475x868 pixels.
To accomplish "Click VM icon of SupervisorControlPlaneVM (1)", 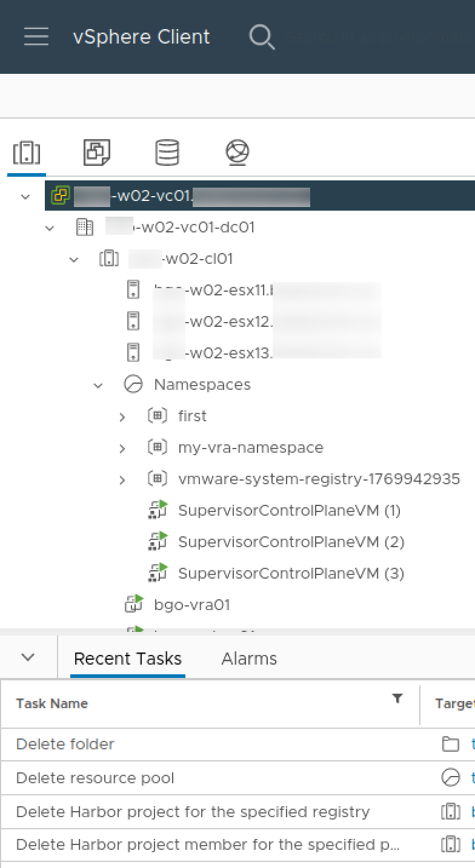I will point(158,510).
